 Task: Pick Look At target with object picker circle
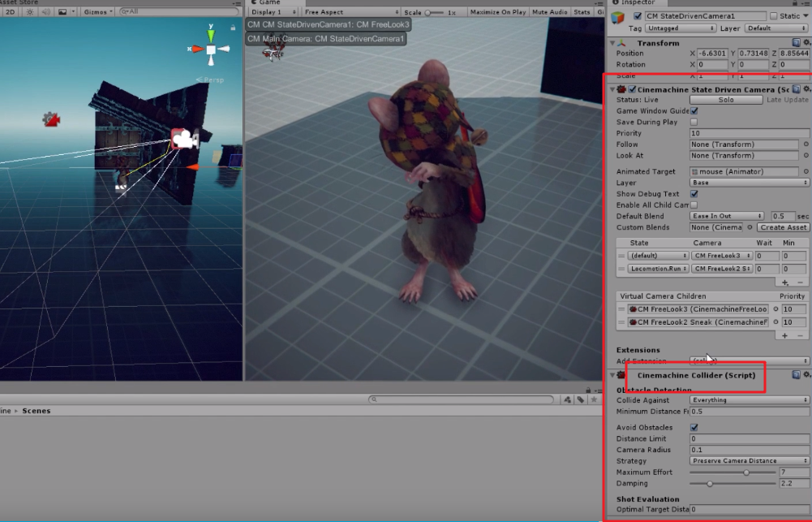(806, 156)
